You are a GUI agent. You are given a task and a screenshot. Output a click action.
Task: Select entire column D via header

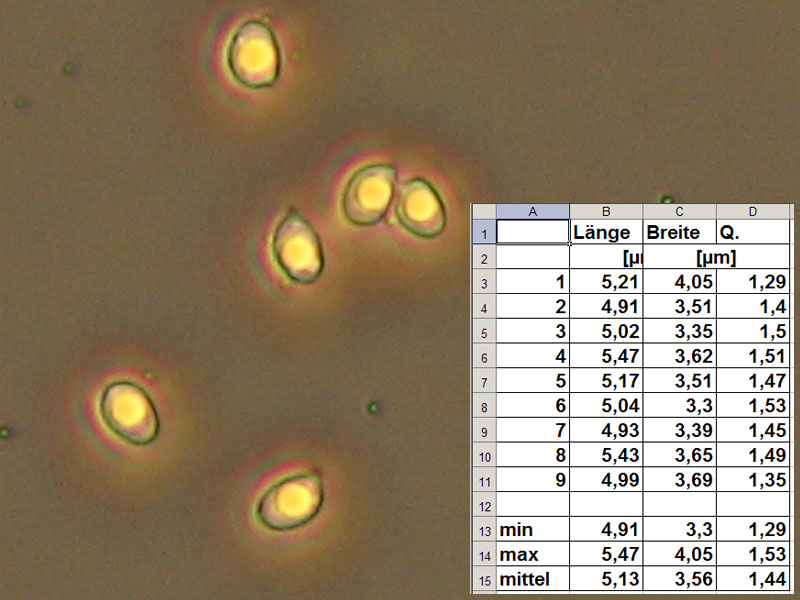[753, 211]
